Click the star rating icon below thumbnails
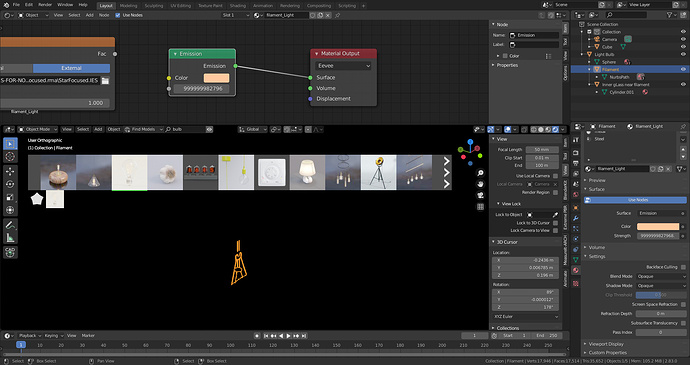 point(37,199)
